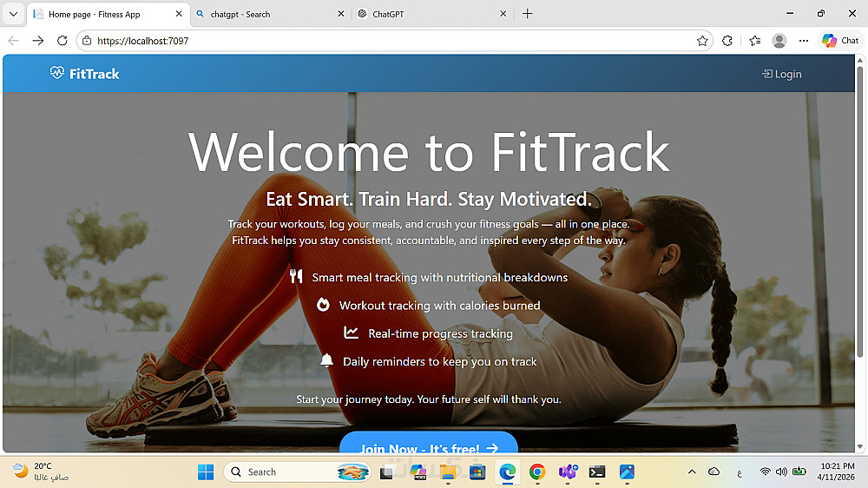
Task: Switch to the chatgpt - Search tab
Action: coord(270,15)
